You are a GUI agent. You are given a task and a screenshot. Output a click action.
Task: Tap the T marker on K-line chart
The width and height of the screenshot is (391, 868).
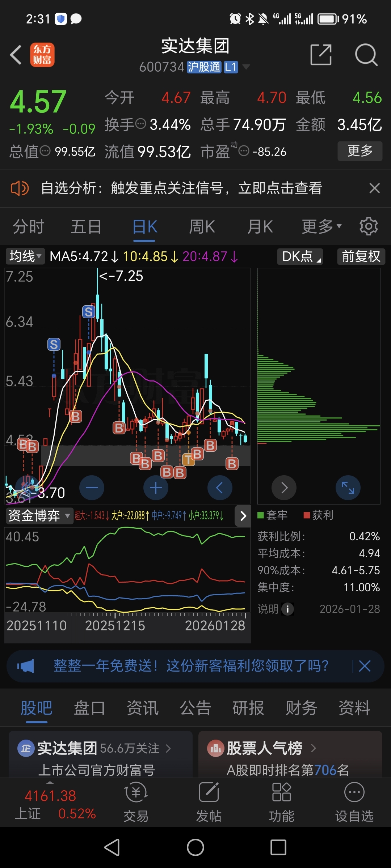(188, 460)
